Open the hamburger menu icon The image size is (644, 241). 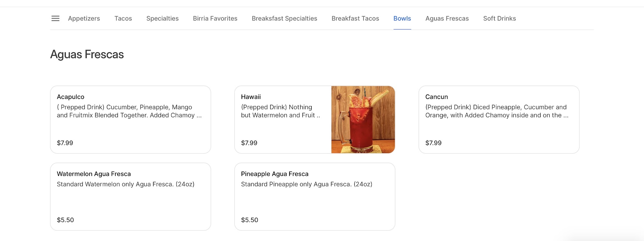pos(55,18)
